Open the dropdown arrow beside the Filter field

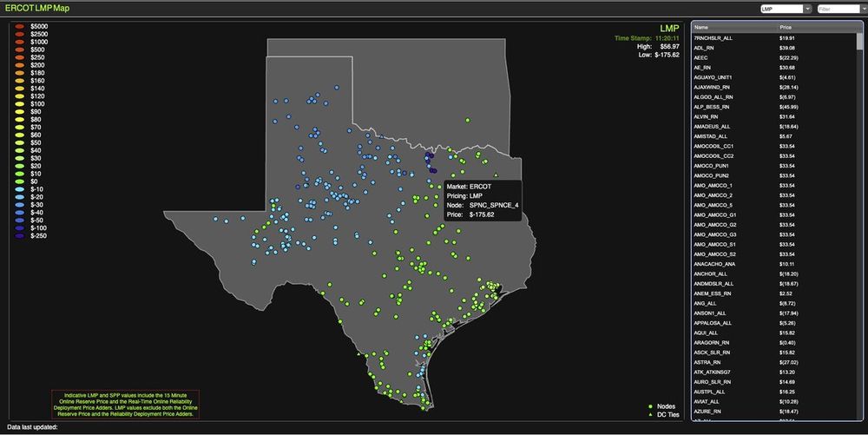[x=864, y=9]
